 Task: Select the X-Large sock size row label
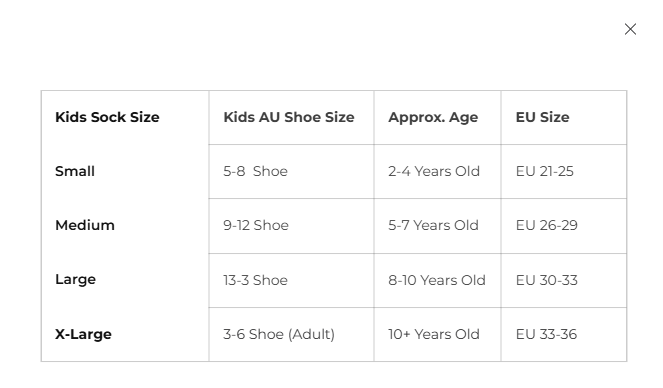coord(83,334)
